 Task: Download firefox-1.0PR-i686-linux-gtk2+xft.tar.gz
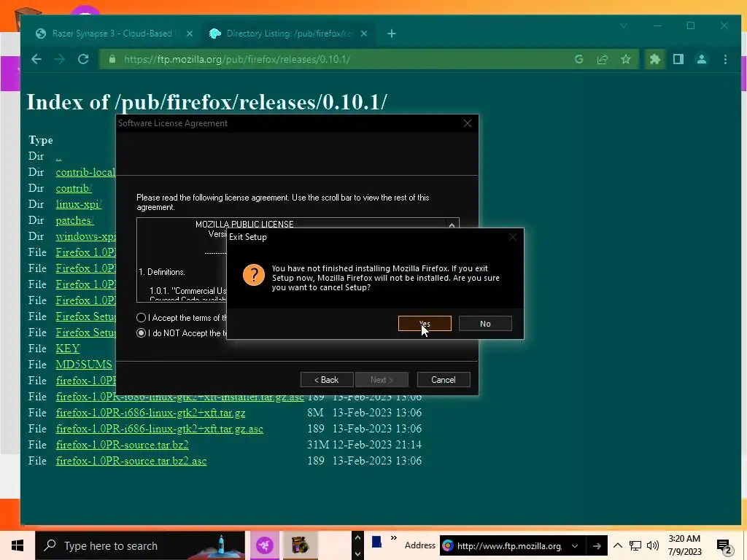150,413
